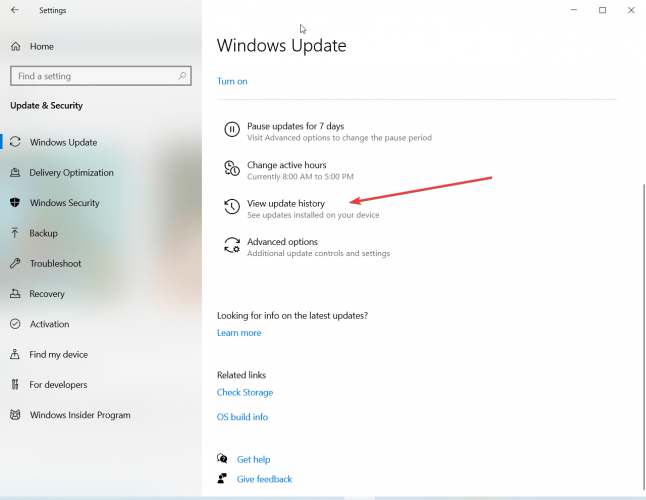Viewport: 646px width, 500px height.
Task: Click the Backup upload arrow icon
Action: click(x=15, y=233)
